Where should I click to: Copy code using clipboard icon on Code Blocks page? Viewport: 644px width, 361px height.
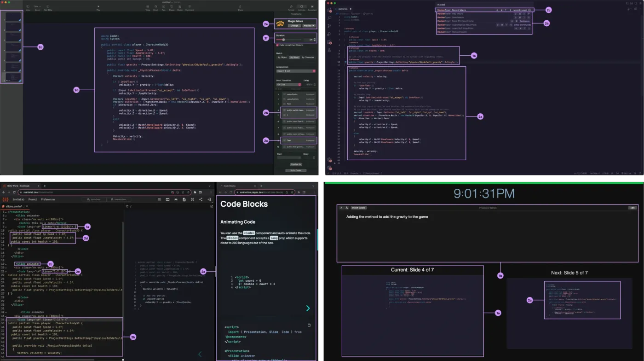(x=309, y=325)
